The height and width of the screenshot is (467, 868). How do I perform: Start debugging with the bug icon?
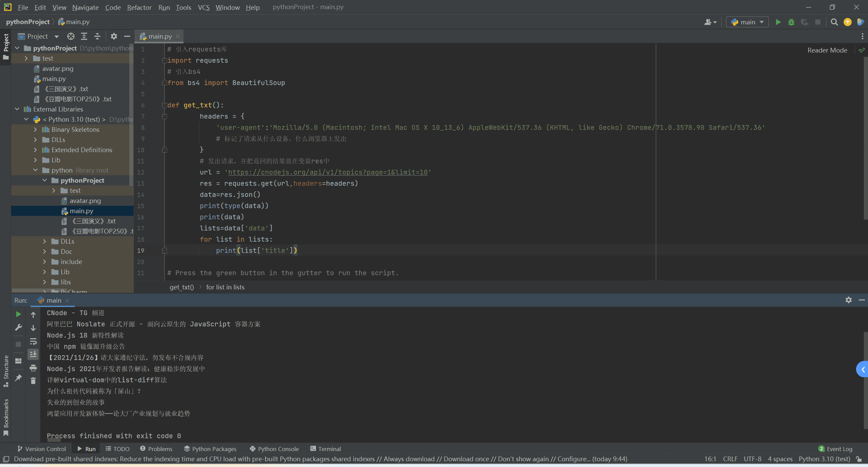click(791, 22)
